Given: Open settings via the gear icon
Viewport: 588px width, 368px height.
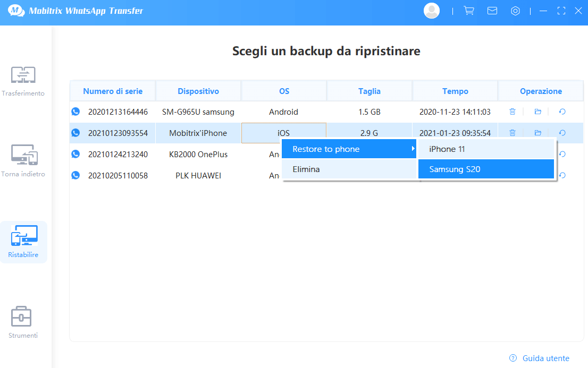Looking at the screenshot, I should pyautogui.click(x=515, y=11).
